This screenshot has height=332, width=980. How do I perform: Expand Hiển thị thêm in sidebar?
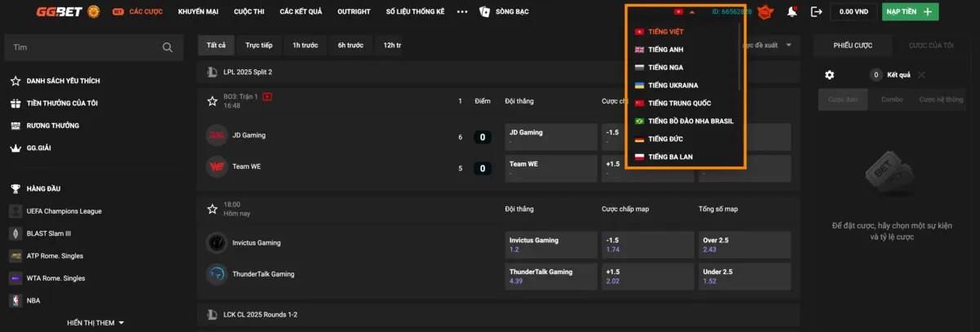(96, 323)
